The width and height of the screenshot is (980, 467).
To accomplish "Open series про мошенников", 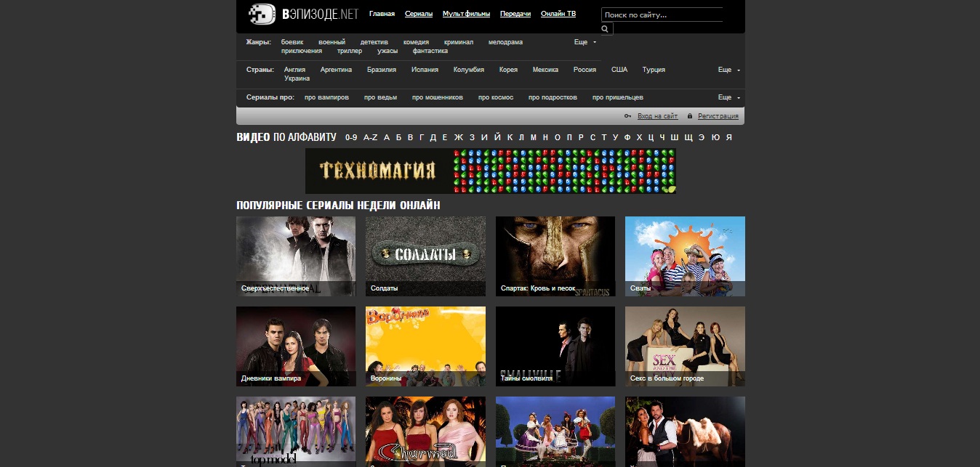I will [437, 97].
